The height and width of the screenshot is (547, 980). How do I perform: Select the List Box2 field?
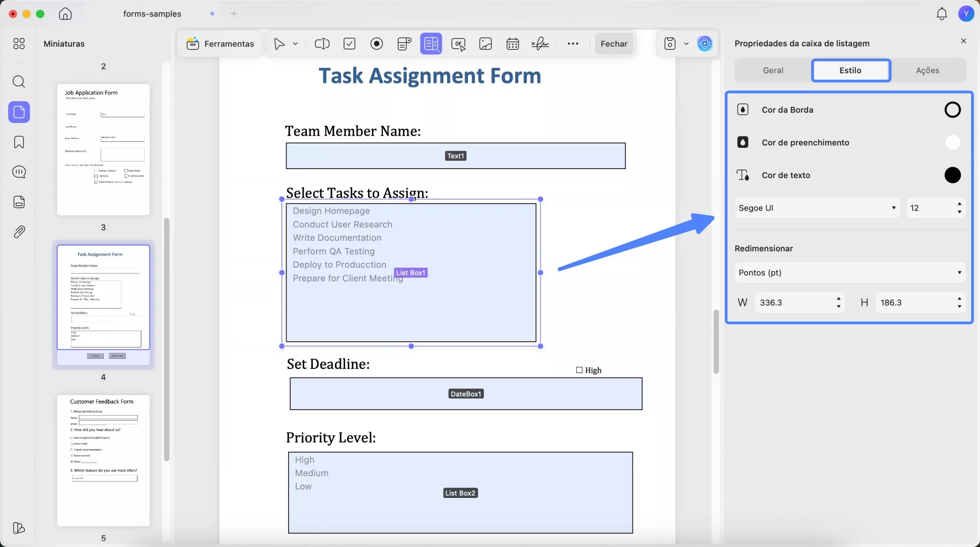tap(460, 493)
